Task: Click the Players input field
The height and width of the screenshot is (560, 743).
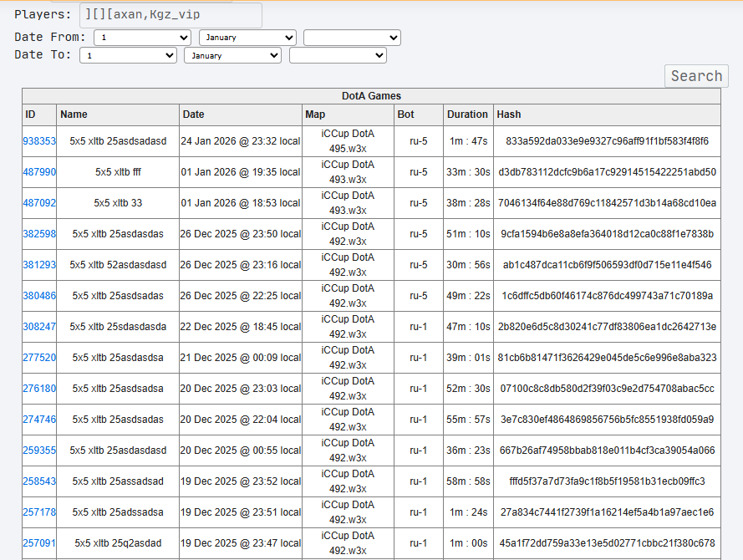Action: (x=170, y=15)
